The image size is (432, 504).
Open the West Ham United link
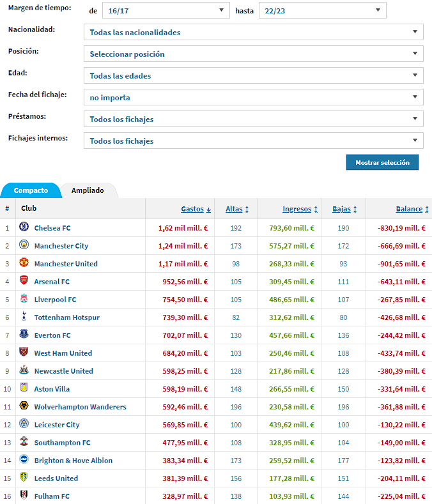click(63, 353)
